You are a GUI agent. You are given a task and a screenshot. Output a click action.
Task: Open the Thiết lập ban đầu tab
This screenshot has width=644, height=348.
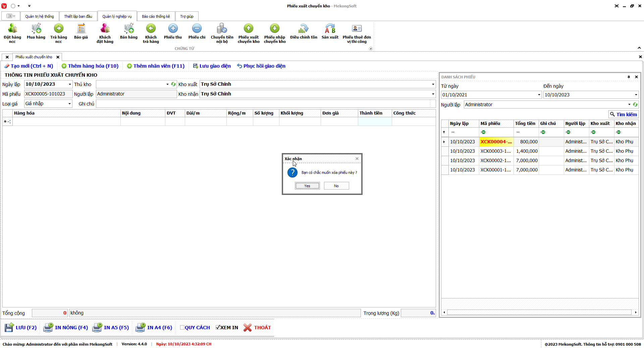coord(78,16)
